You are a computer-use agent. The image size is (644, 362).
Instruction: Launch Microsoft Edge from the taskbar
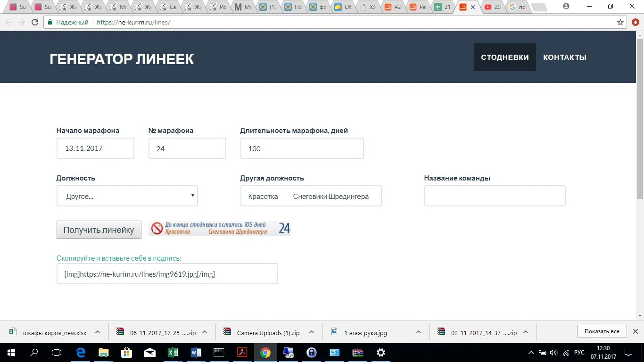[x=81, y=352]
